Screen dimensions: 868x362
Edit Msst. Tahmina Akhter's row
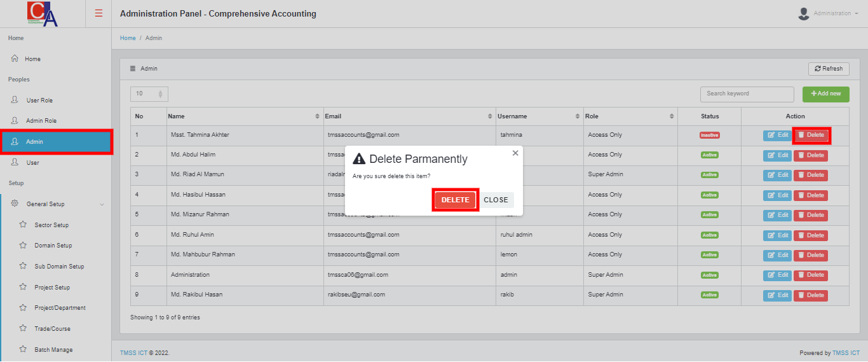click(777, 135)
